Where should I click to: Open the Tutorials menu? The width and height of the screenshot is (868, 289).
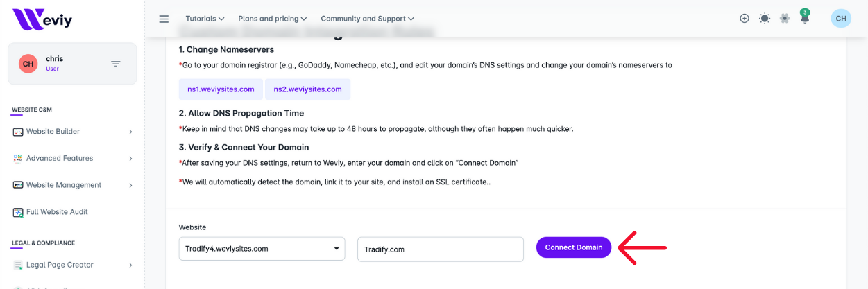tap(205, 19)
